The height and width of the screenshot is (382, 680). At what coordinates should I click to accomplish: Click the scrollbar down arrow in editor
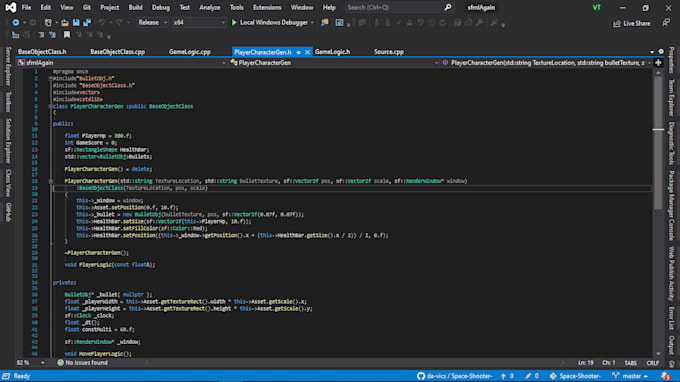pos(658,354)
